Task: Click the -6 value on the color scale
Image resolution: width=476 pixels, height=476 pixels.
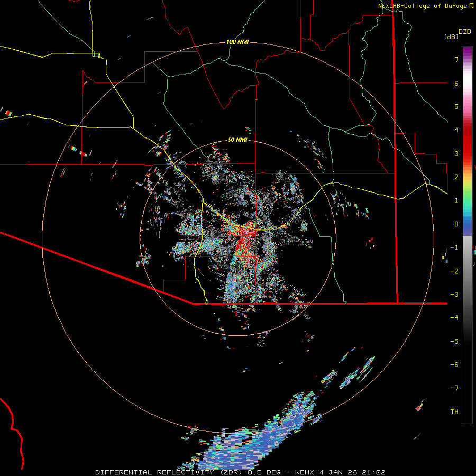Action: click(454, 365)
